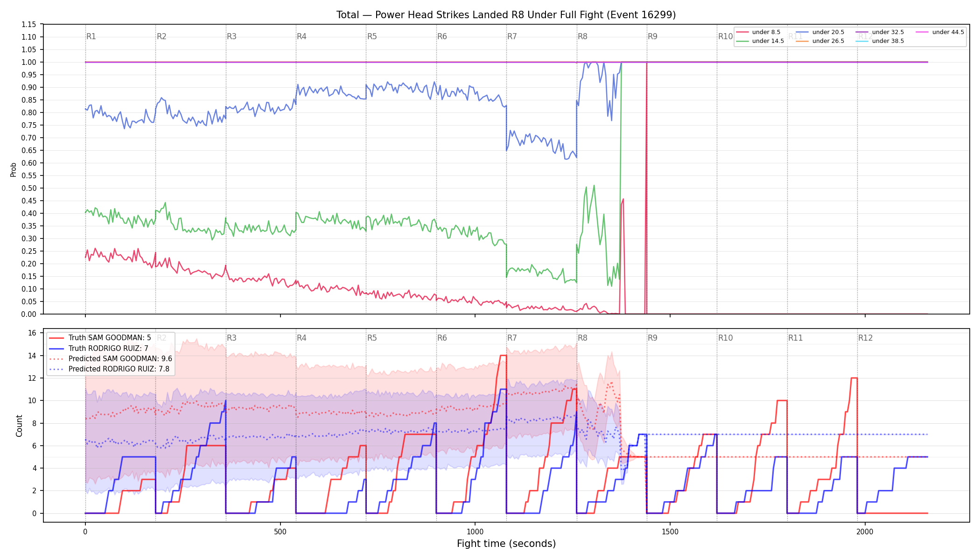Image resolution: width=980 pixels, height=560 pixels.
Task: Click R9 round marker in count chart
Action: (652, 338)
